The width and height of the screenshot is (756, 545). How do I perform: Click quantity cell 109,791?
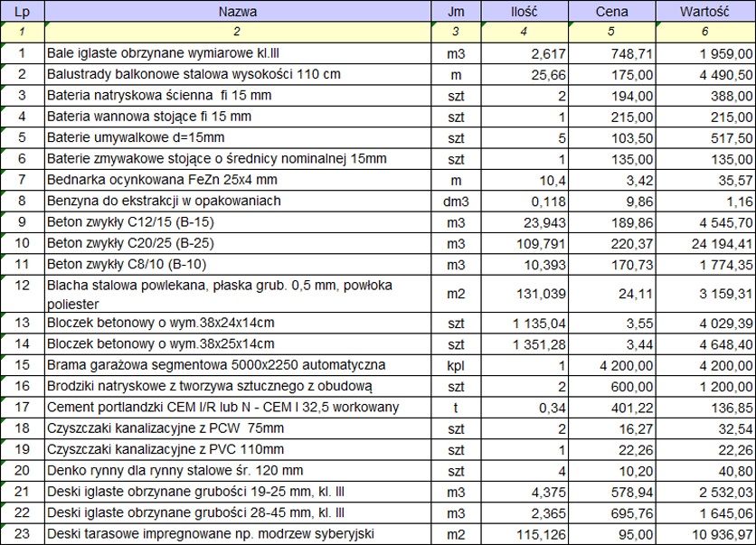click(x=524, y=243)
